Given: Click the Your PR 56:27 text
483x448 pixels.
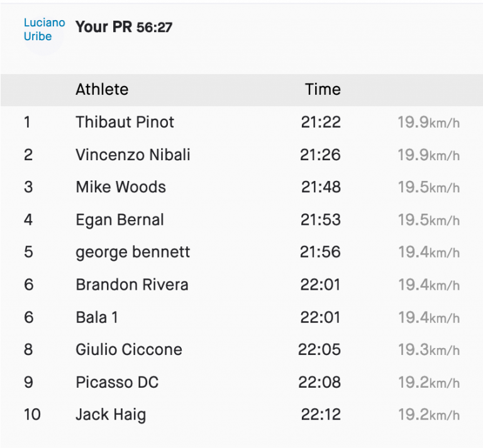Looking at the screenshot, I should tap(124, 27).
